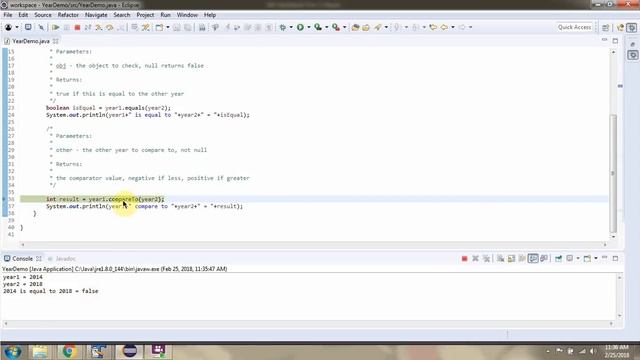The image size is (640, 360).
Task: Close the YearDemo.java editor tab
Action: coord(56,41)
